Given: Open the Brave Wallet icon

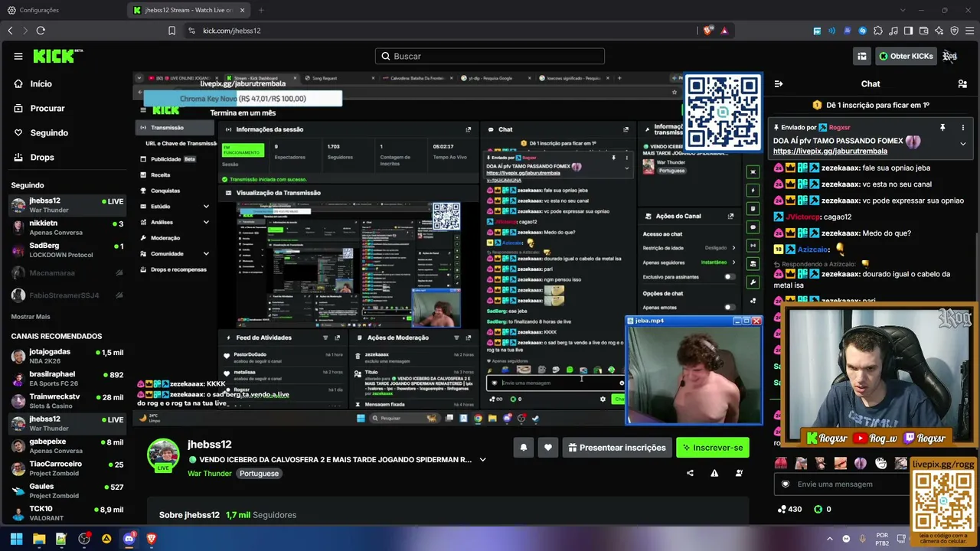Looking at the screenshot, I should (x=924, y=31).
